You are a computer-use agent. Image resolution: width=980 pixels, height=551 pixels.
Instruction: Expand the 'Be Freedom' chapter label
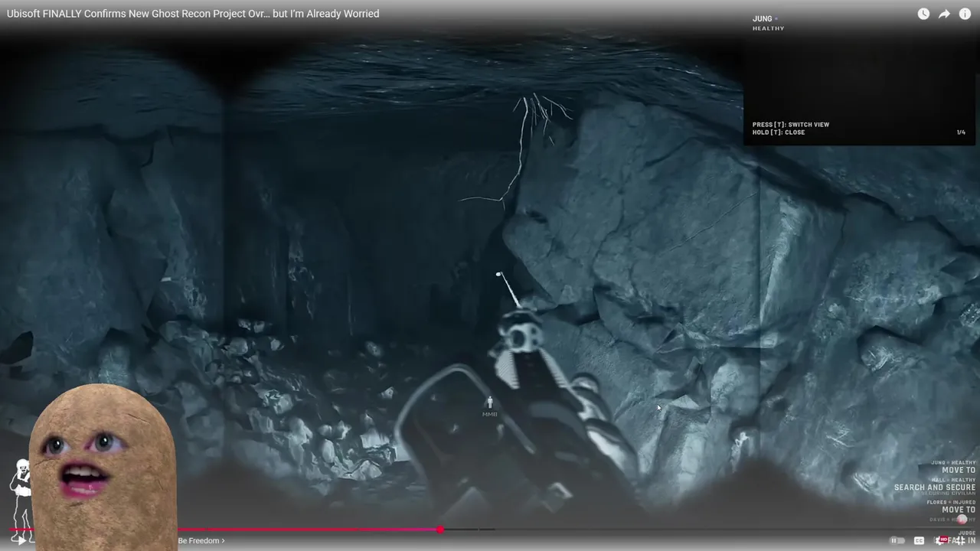(x=201, y=540)
